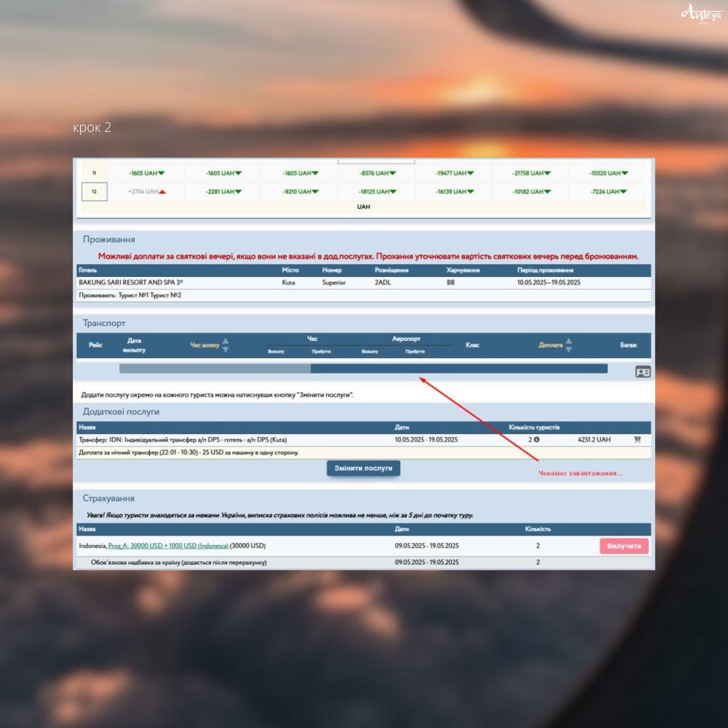Image resolution: width=728 pixels, height=728 pixels.
Task: Click the Час шляху column header
Action: tap(204, 345)
